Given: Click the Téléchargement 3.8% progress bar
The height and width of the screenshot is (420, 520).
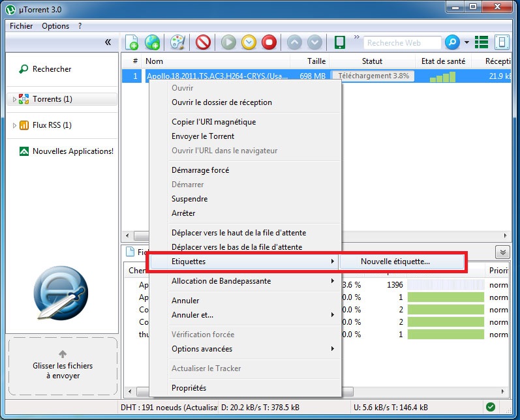Looking at the screenshot, I should point(373,76).
